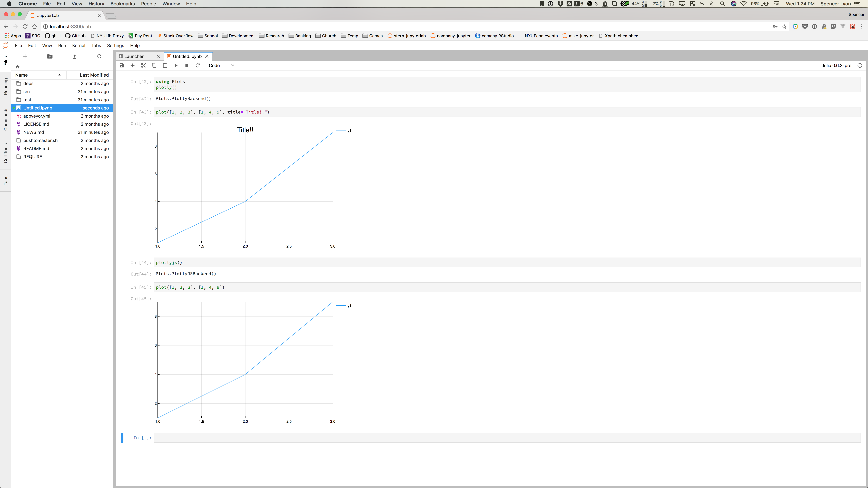Open the GitHub bookmark
868x488 pixels.
(x=75, y=36)
